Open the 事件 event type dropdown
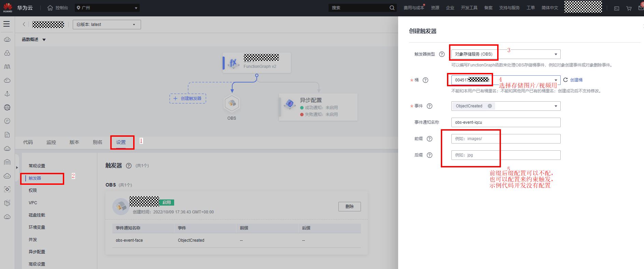The height and width of the screenshot is (269, 644). (506, 106)
